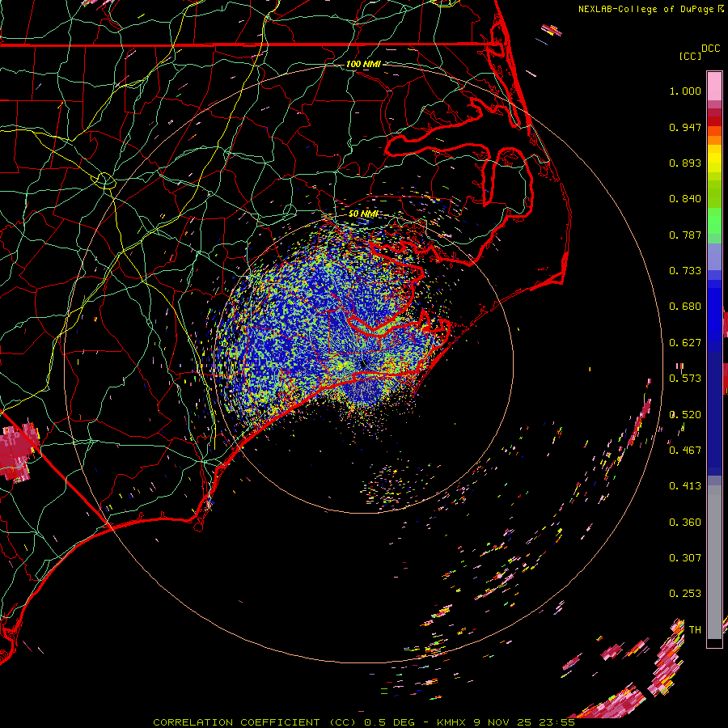
Task: Select the 0.467 scale value
Action: click(x=685, y=451)
